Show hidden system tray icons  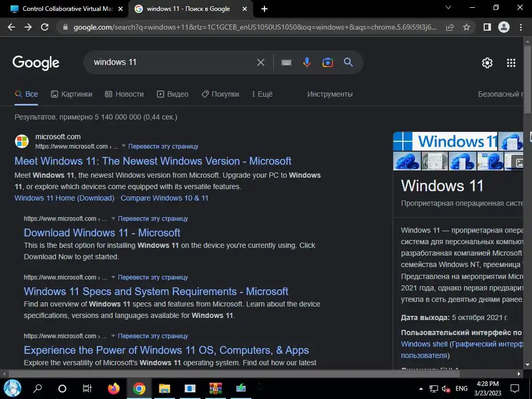pyautogui.click(x=421, y=389)
